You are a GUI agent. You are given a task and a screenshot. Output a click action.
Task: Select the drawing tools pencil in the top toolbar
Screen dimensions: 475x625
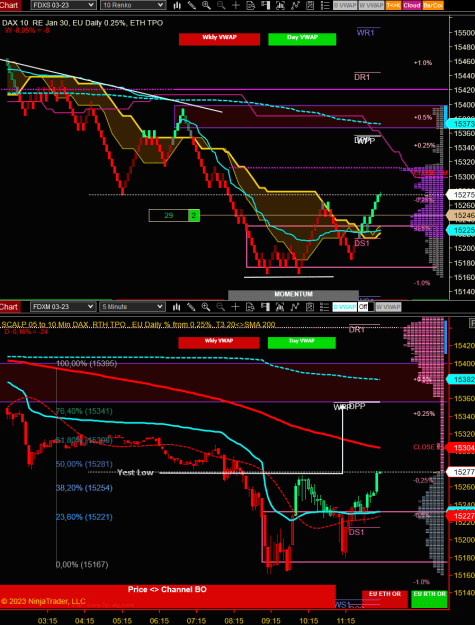pyautogui.click(x=192, y=5)
